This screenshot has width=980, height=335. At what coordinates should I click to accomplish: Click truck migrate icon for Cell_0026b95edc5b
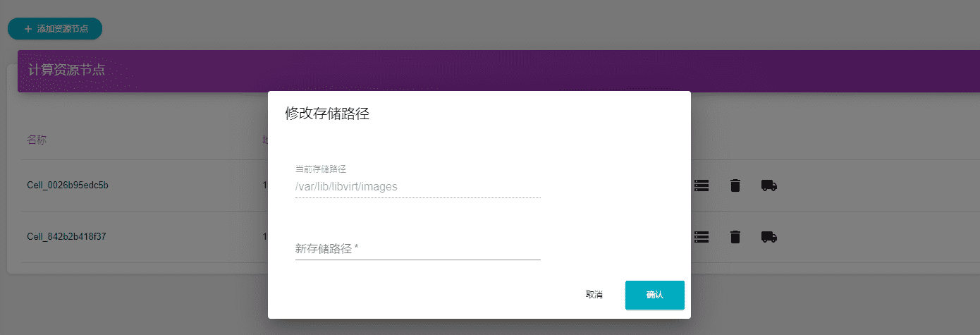(768, 185)
